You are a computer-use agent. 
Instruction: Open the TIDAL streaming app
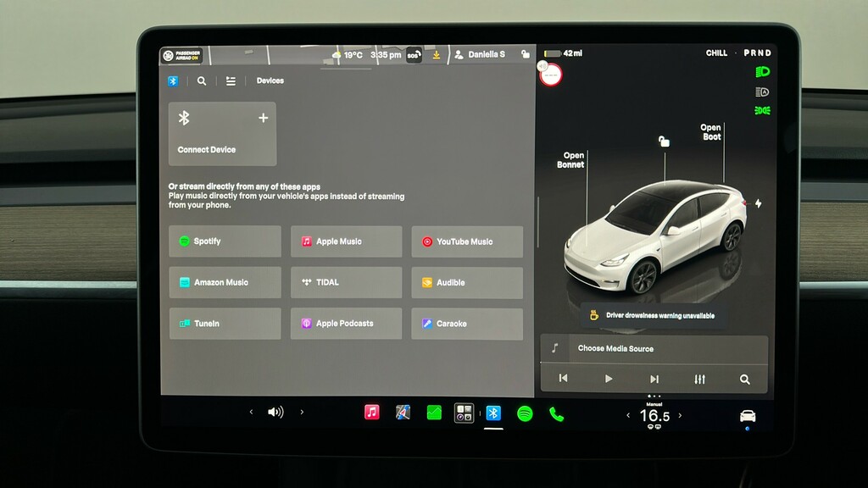coord(346,282)
